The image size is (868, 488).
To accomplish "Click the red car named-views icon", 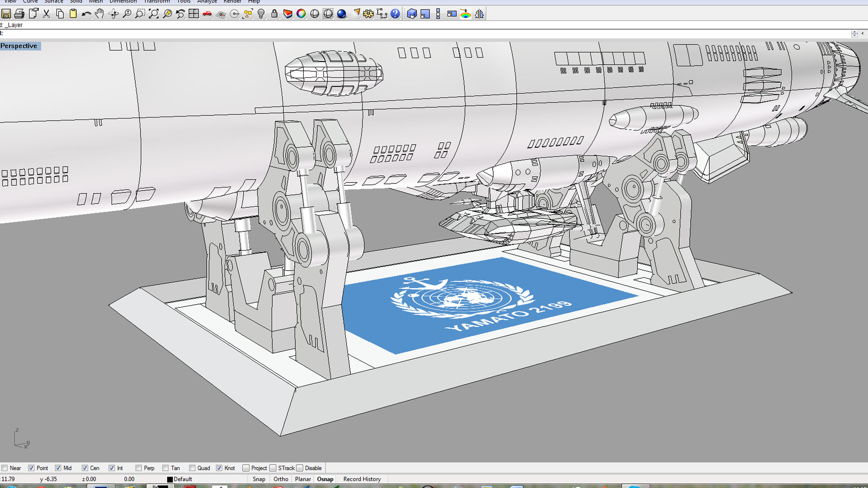I will pyautogui.click(x=207, y=14).
